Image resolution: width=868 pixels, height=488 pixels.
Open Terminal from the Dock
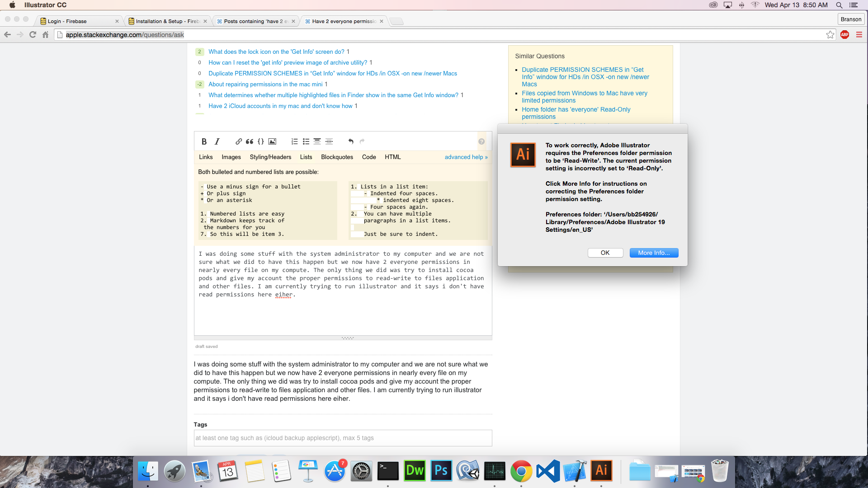pos(388,471)
